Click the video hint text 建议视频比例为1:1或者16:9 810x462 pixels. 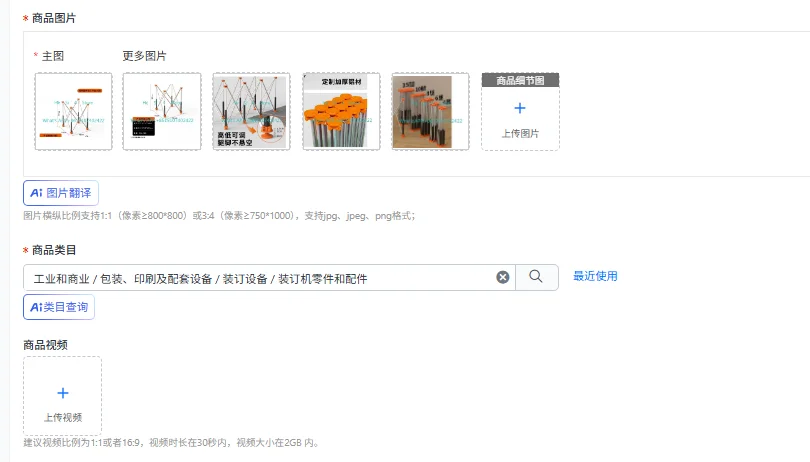point(172,442)
